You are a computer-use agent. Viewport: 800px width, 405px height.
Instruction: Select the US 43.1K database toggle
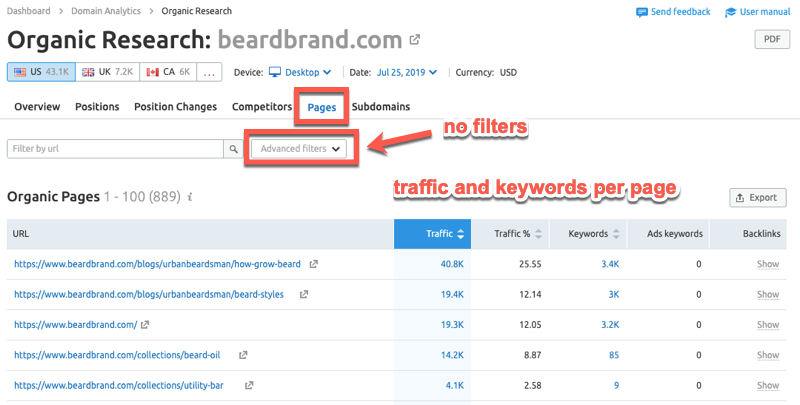point(39,72)
